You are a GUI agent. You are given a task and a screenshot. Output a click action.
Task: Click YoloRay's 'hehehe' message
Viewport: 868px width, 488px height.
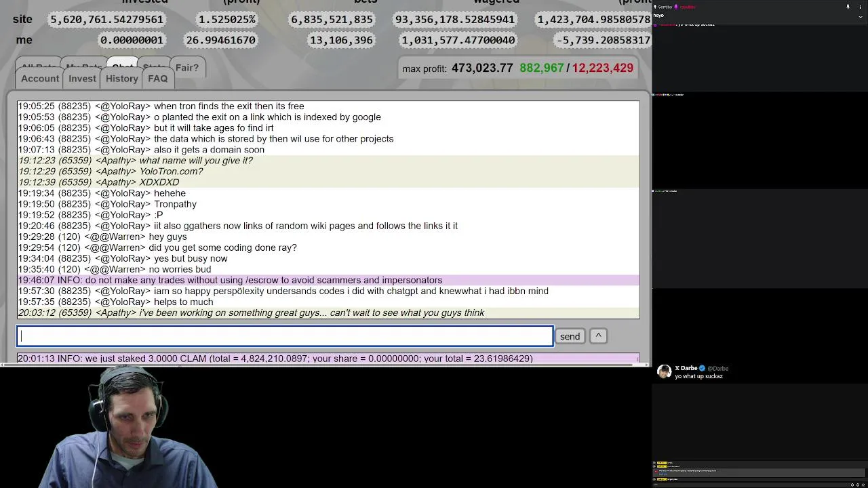(328, 193)
